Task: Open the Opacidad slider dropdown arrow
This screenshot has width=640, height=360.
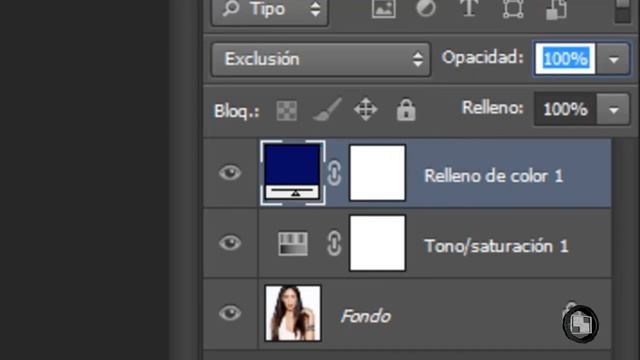Action: point(613,60)
